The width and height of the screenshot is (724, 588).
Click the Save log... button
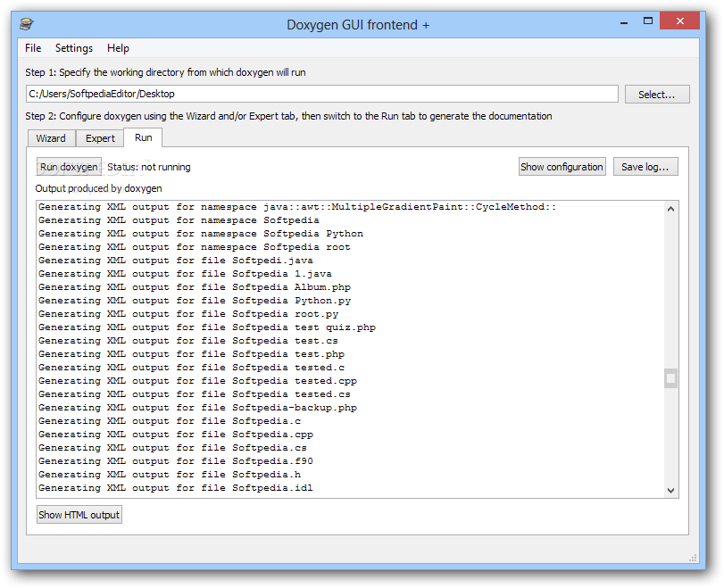(645, 167)
